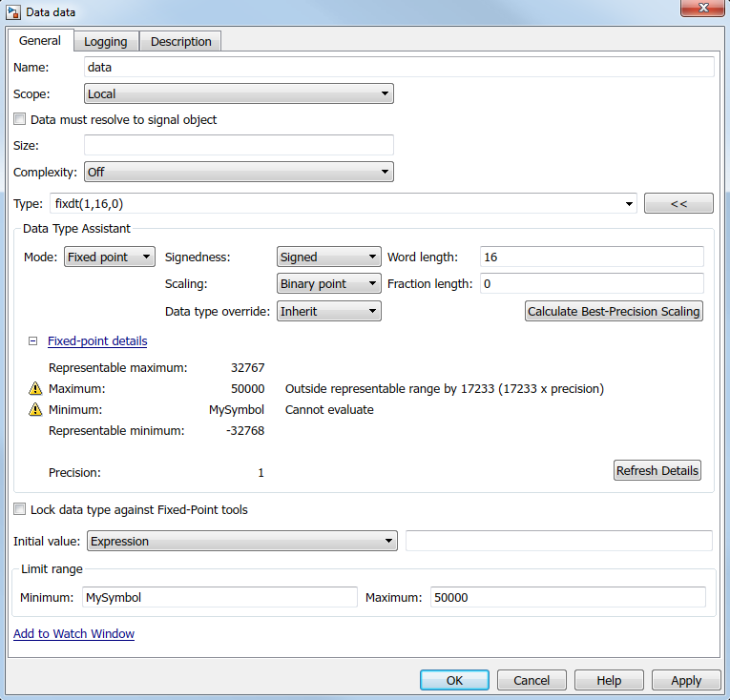
Task: Switch to the General tab
Action: tap(39, 41)
